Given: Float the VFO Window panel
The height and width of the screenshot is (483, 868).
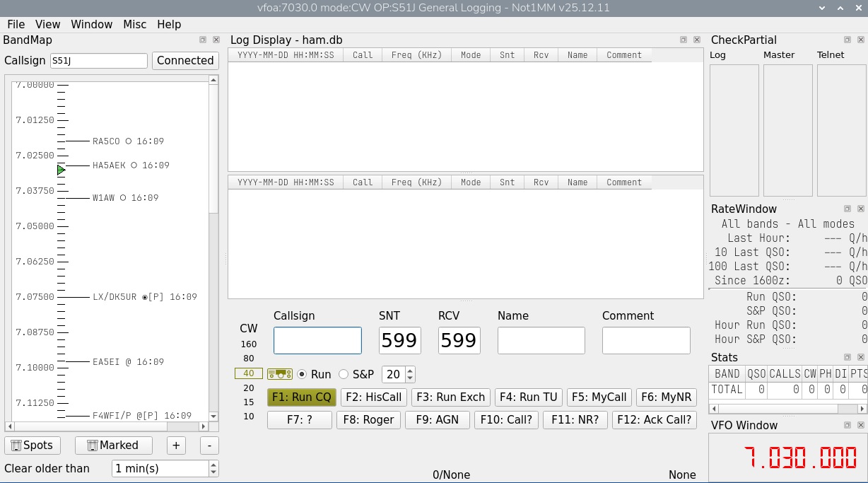Looking at the screenshot, I should coord(848,425).
